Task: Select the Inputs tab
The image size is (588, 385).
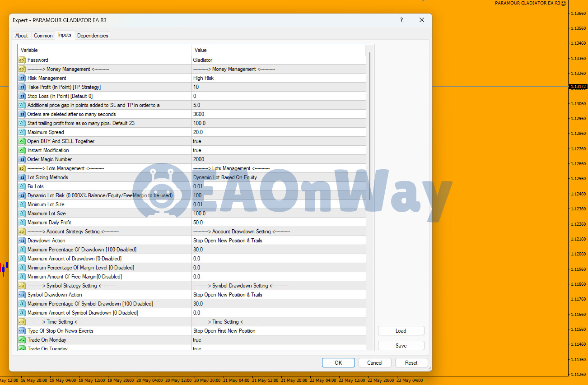Action: (x=65, y=35)
